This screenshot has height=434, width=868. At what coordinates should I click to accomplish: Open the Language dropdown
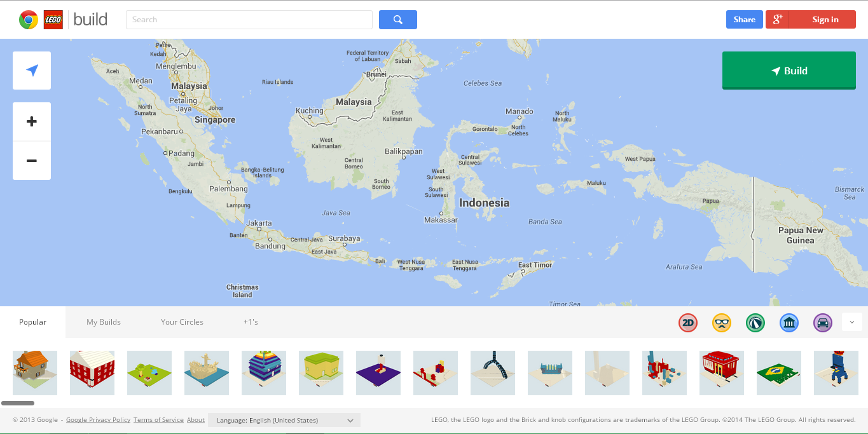(284, 420)
